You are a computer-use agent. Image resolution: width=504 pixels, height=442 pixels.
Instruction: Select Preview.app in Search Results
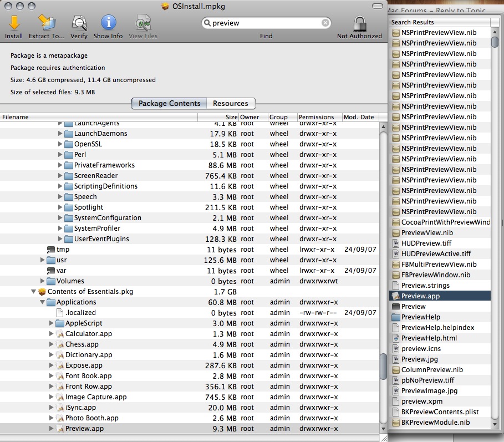tap(440, 296)
